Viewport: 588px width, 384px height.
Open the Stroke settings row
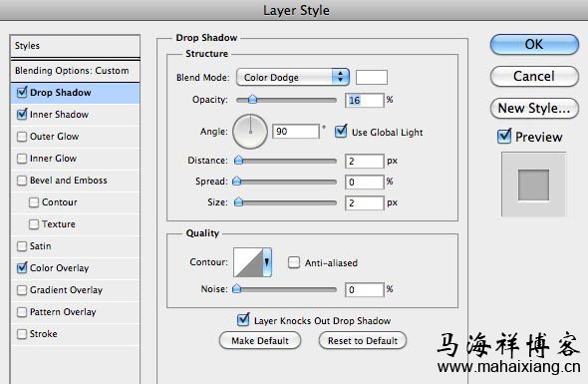75,334
